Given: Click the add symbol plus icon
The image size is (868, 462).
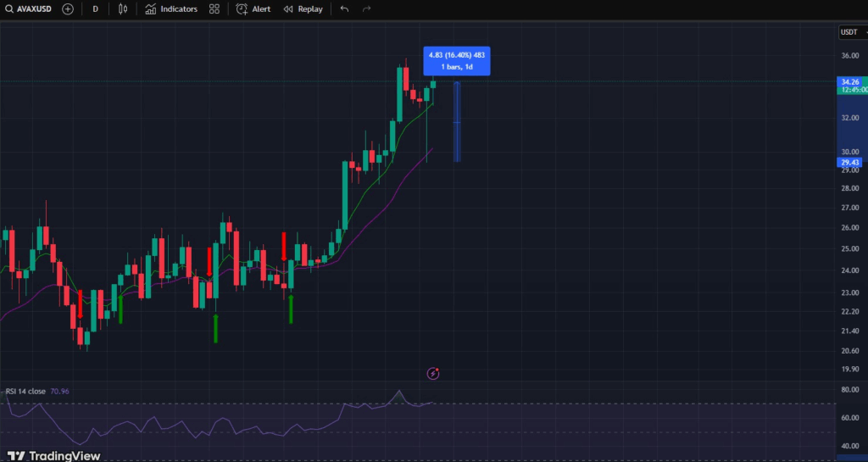Looking at the screenshot, I should (68, 8).
